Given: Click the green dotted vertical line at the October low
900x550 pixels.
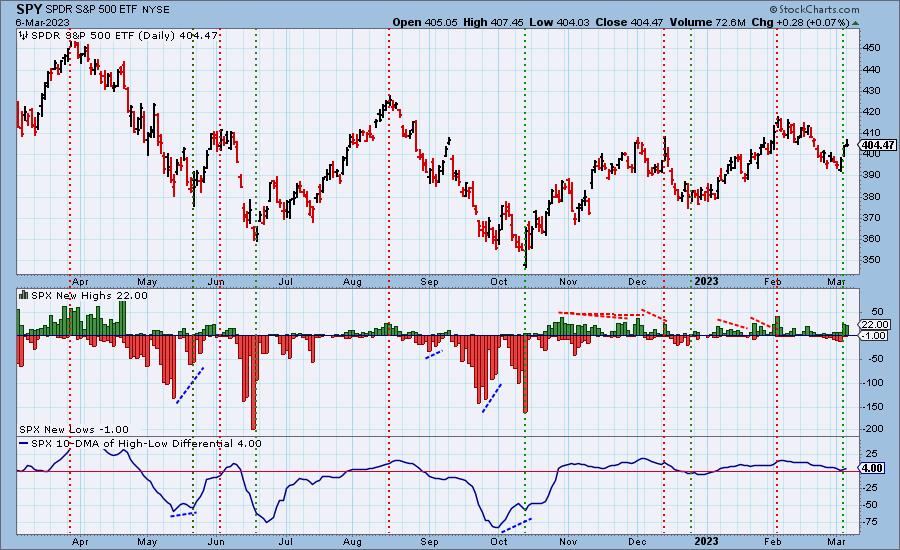Looking at the screenshot, I should tap(525, 281).
